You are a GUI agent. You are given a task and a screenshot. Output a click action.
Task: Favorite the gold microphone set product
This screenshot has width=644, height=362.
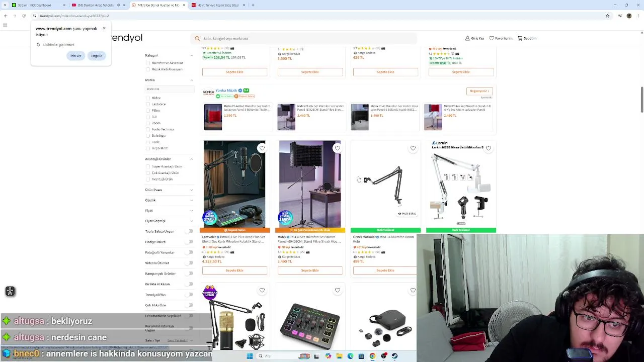click(262, 290)
